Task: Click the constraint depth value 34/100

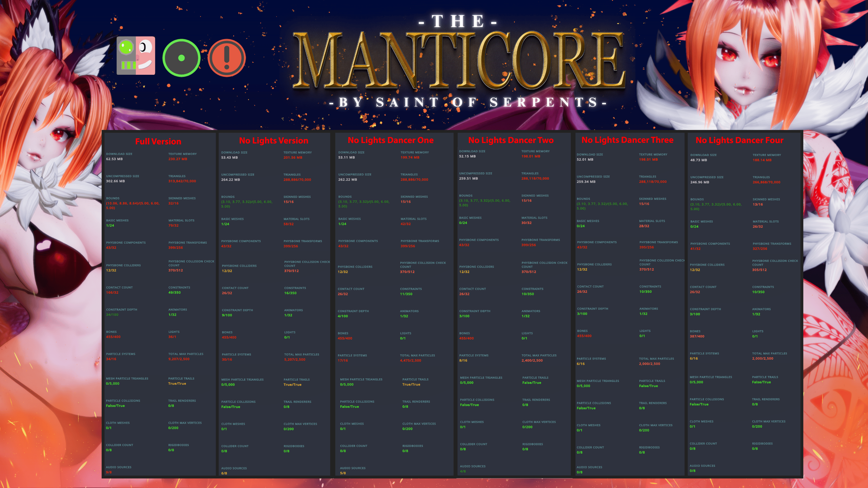Action: pos(112,315)
